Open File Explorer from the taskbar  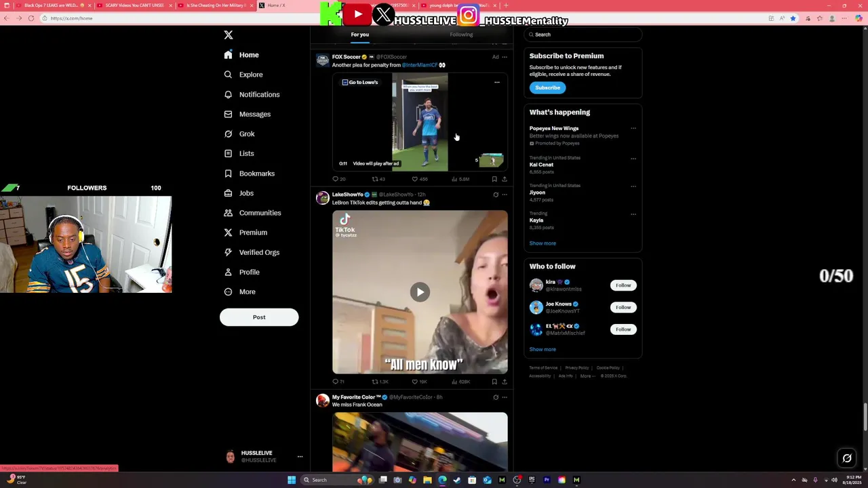(427, 480)
